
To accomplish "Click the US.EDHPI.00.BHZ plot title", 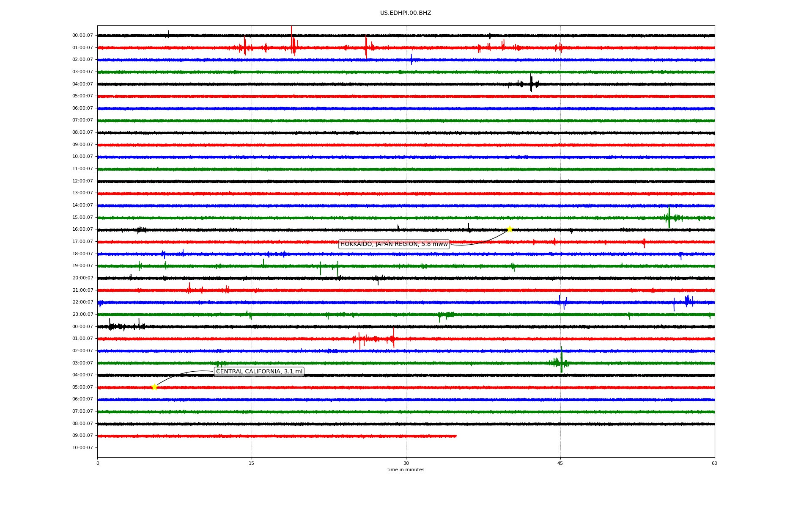I will 405,13.
